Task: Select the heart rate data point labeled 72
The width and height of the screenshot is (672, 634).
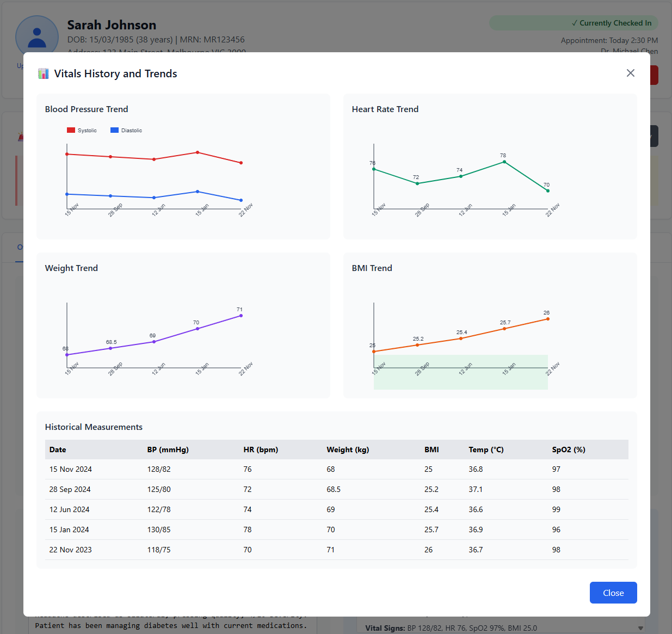Action: pyautogui.click(x=417, y=183)
